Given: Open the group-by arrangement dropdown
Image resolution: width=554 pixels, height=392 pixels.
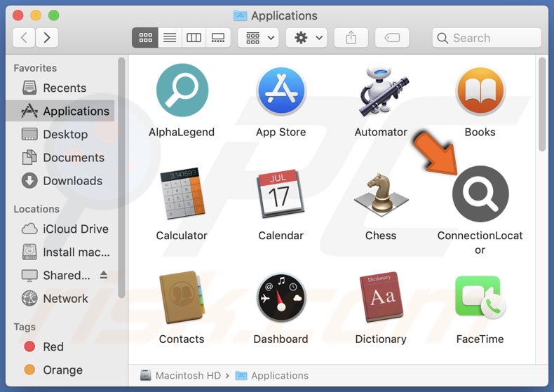Looking at the screenshot, I should point(258,37).
